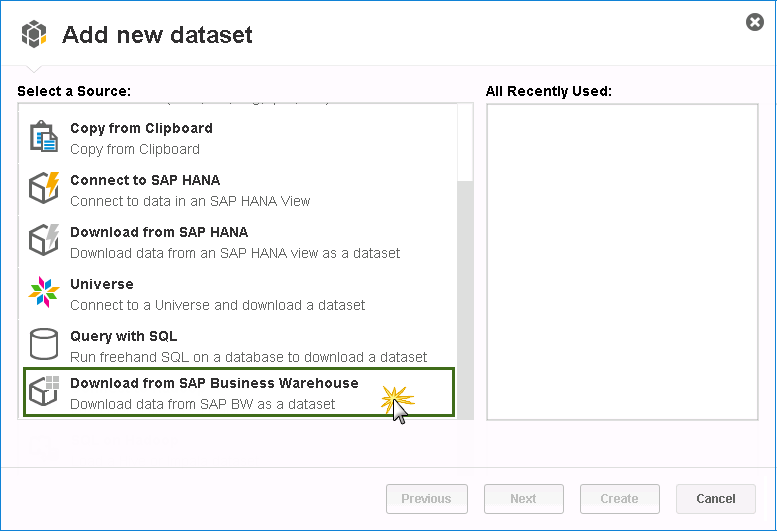
Task: Click the Query with SQL cylinder icon
Action: pos(44,344)
